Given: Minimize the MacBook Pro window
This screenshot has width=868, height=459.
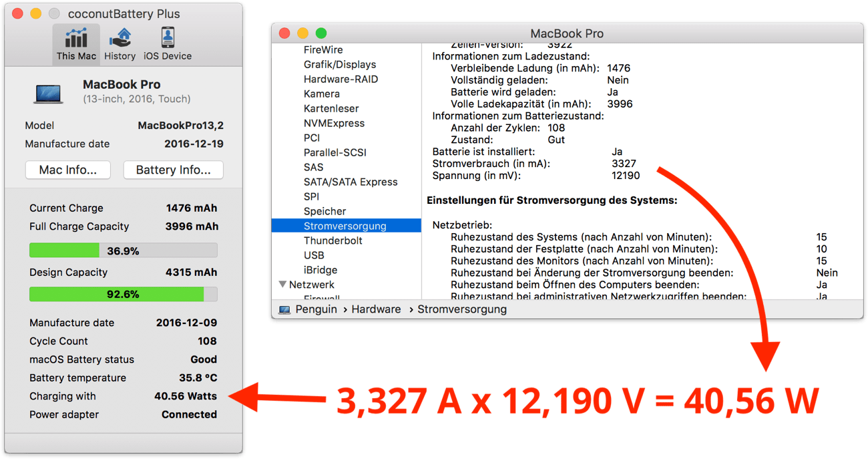Looking at the screenshot, I should click(303, 33).
